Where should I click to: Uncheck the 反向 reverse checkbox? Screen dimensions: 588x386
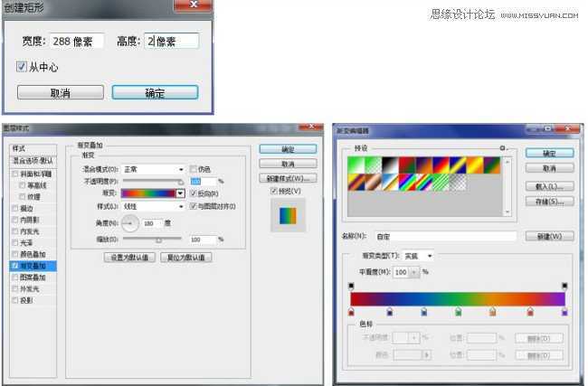coord(193,193)
